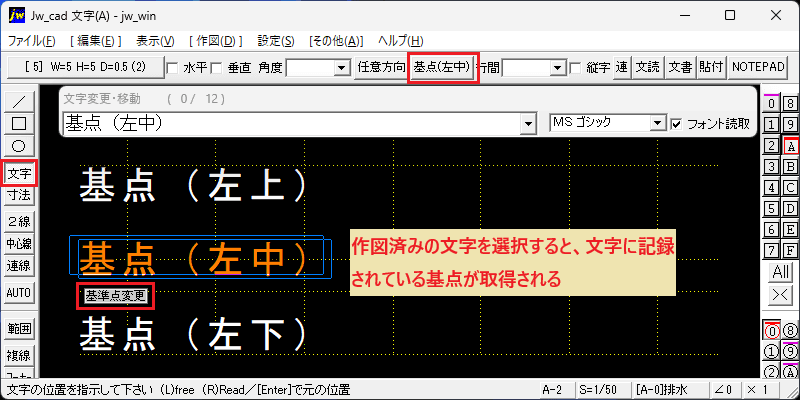Open the 設定(S) menu
This screenshot has height=400, width=800.
pyautogui.click(x=276, y=41)
